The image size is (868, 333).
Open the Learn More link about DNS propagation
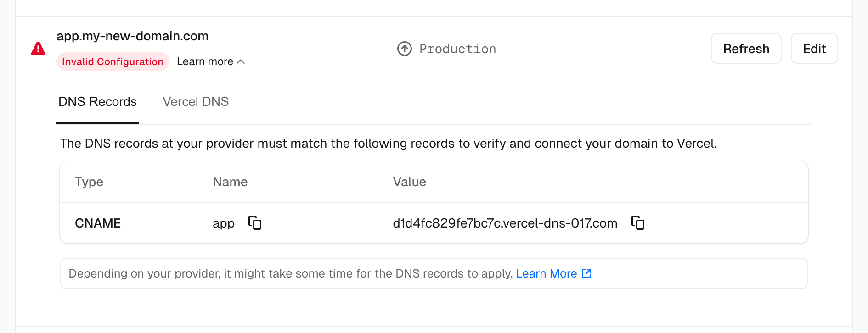pos(547,273)
